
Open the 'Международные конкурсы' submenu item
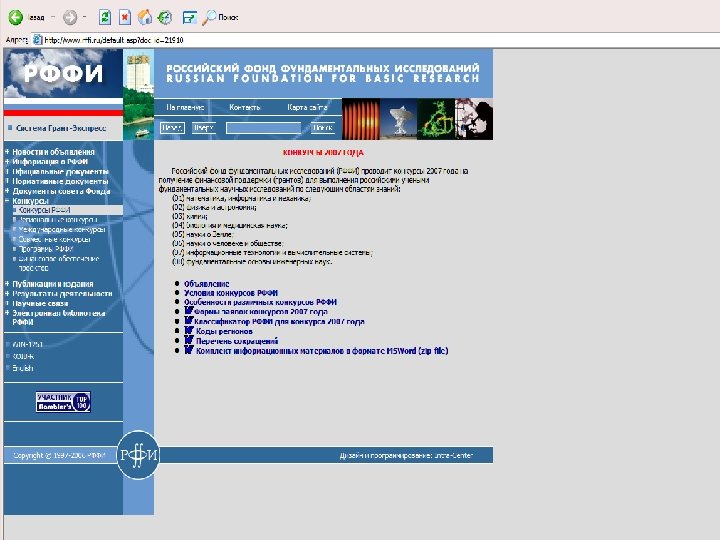coord(62,229)
